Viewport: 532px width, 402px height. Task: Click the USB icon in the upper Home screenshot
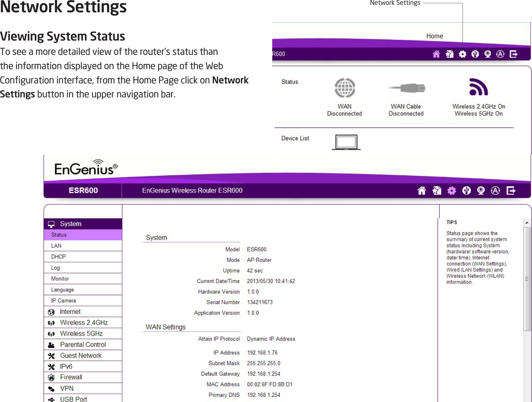click(x=475, y=54)
